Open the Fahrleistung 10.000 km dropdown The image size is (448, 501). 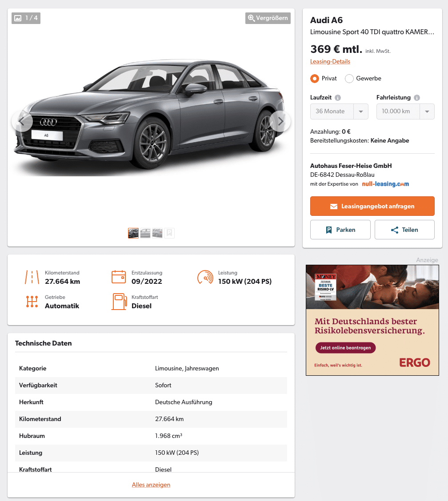(405, 111)
